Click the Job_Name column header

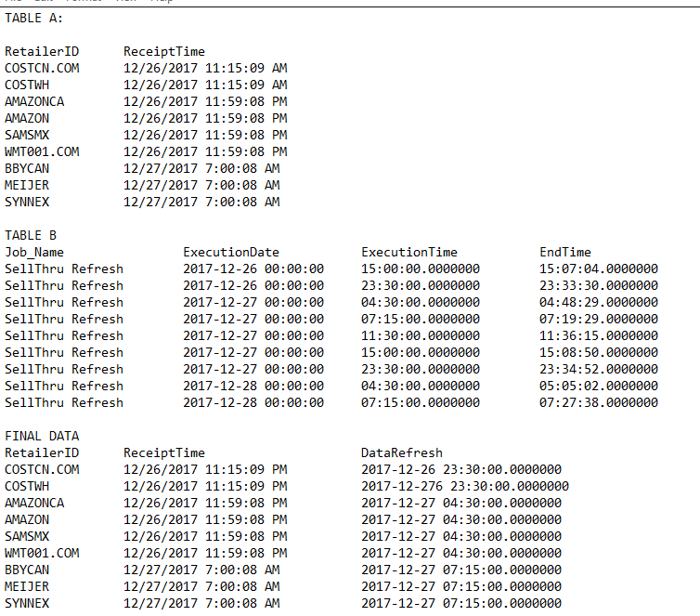click(x=34, y=252)
